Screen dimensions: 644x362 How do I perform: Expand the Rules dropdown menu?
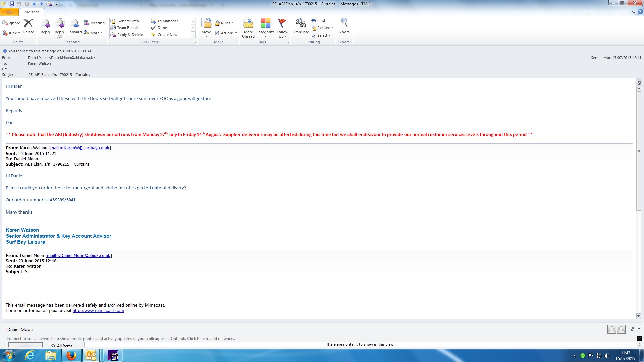point(225,23)
